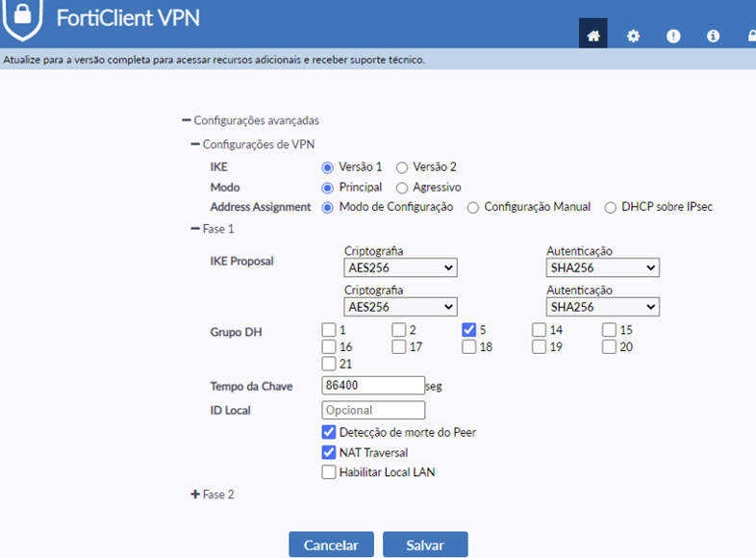The height and width of the screenshot is (558, 756).
Task: Disable NAT Traversal checkbox
Action: click(x=329, y=452)
